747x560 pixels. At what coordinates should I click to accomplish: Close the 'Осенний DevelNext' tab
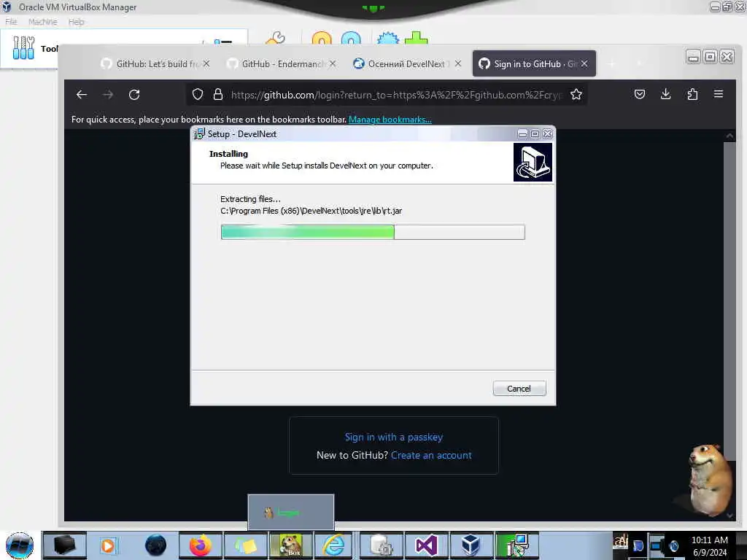click(x=458, y=64)
